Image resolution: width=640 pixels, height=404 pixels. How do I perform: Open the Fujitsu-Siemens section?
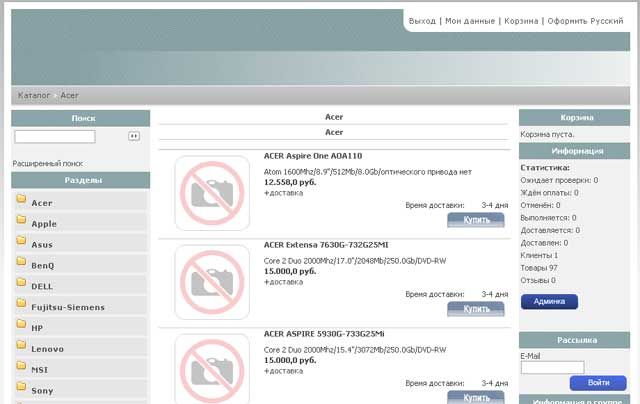point(68,307)
